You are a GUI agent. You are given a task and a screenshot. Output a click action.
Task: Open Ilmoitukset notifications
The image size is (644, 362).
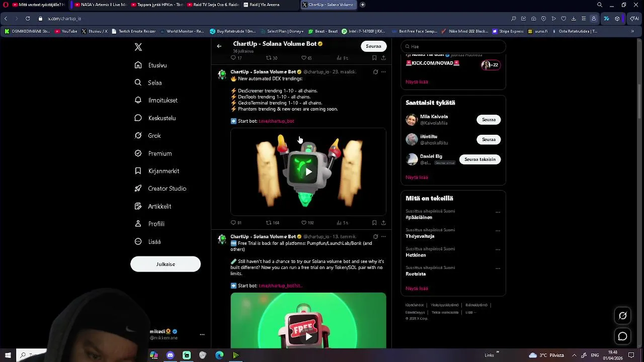(x=155, y=101)
